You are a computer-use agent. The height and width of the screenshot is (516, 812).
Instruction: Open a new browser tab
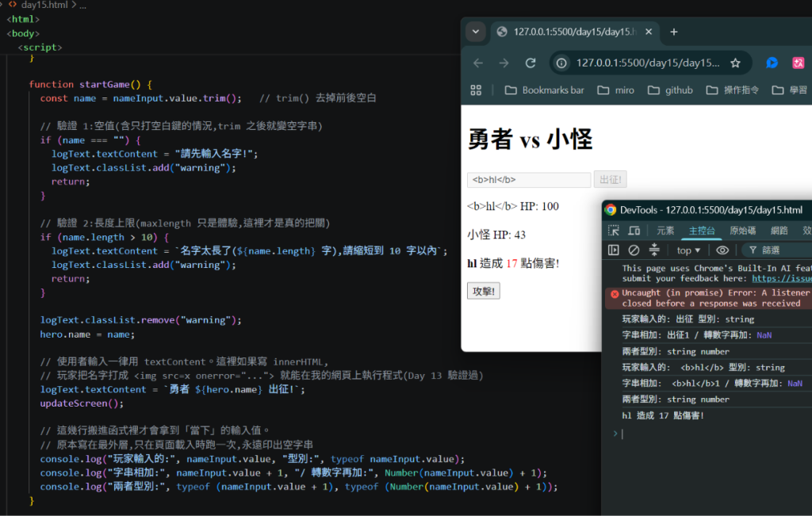coord(674,32)
